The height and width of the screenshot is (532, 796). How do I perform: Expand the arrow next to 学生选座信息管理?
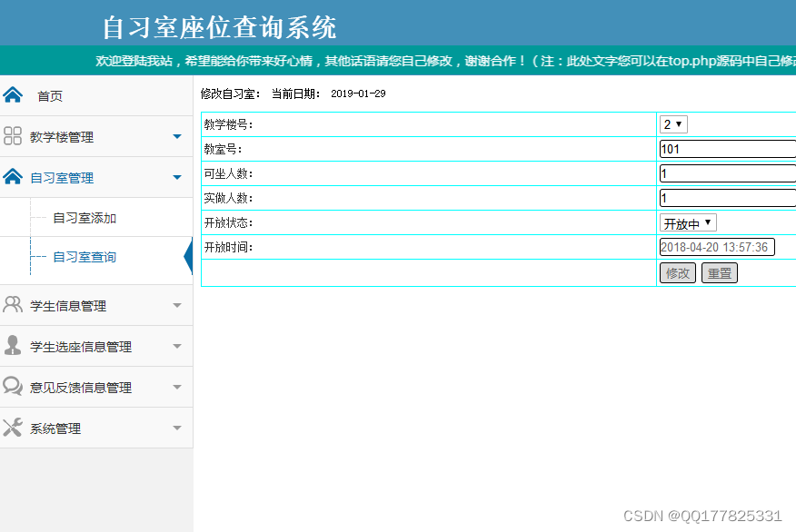tap(177, 347)
